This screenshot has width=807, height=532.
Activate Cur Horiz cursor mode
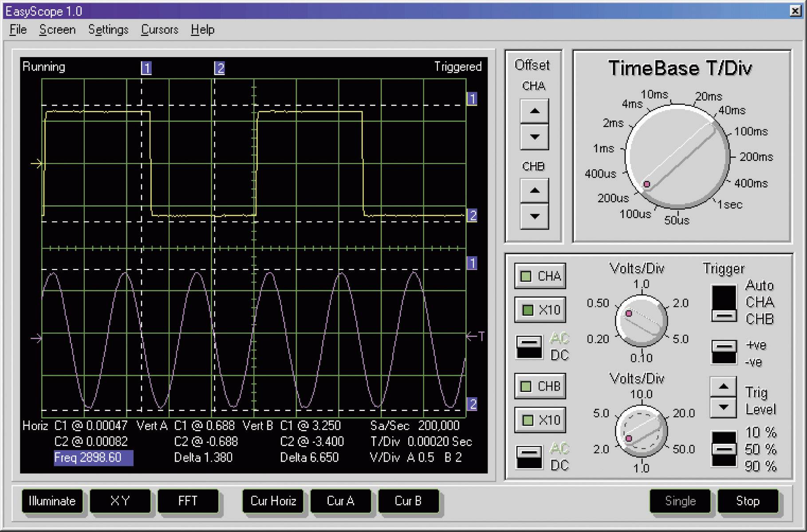point(272,501)
